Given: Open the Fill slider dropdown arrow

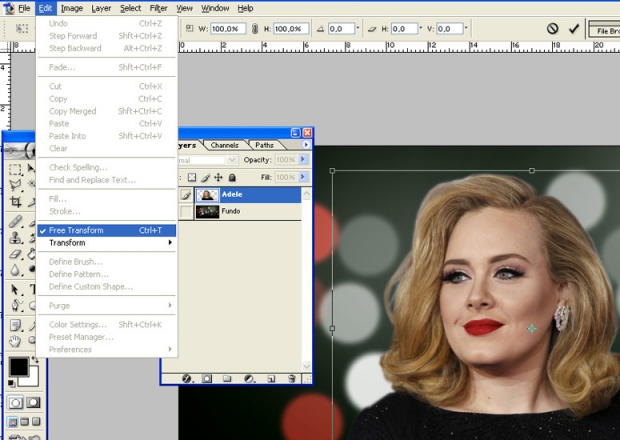Looking at the screenshot, I should click(x=304, y=177).
